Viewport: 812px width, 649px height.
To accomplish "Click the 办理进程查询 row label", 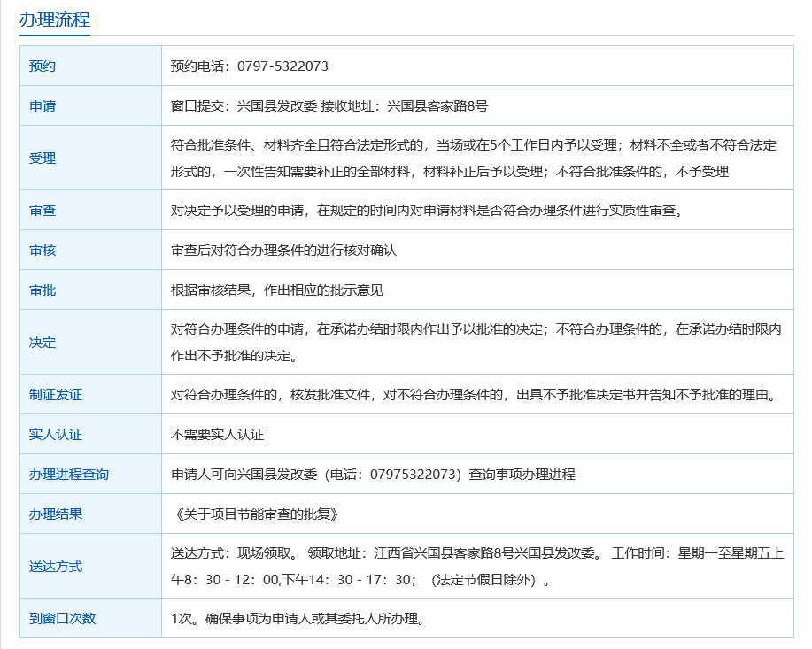I will click(69, 475).
